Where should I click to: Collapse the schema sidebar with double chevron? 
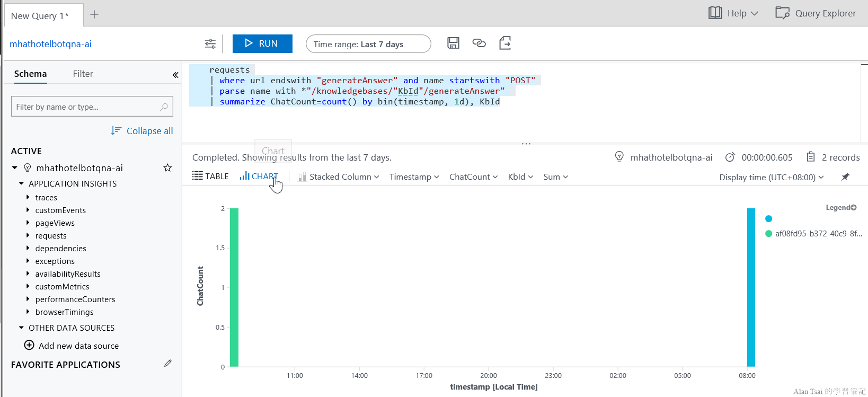coord(175,75)
